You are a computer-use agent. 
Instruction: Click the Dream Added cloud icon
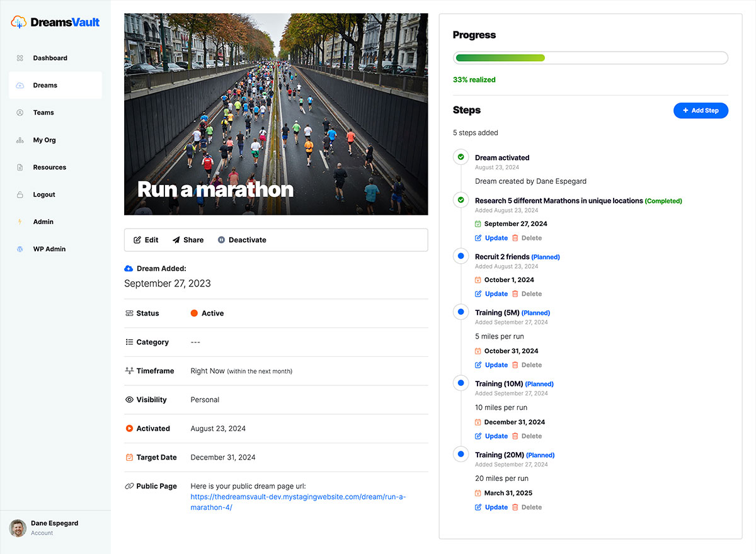[129, 268]
